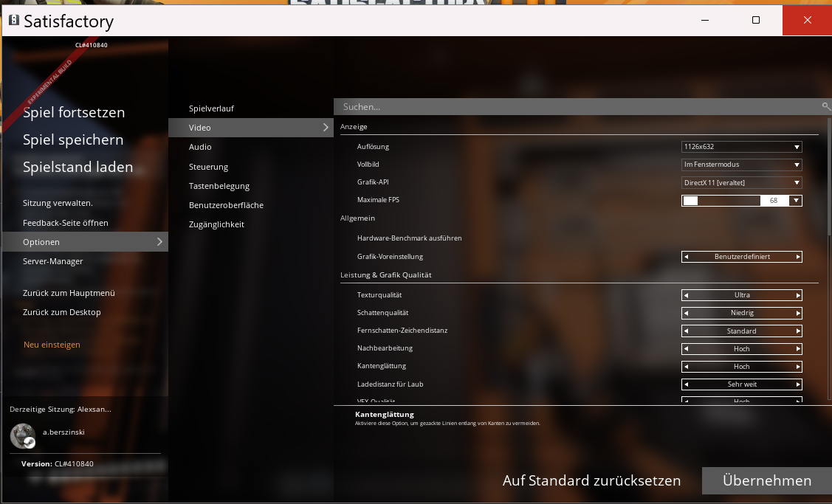This screenshot has width=832, height=504.
Task: Click the a.berszinski player avatar
Action: click(23, 435)
